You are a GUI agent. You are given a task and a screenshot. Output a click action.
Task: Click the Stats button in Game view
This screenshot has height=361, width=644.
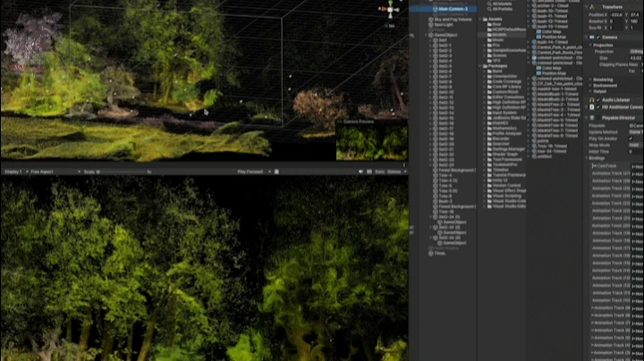[x=380, y=172]
